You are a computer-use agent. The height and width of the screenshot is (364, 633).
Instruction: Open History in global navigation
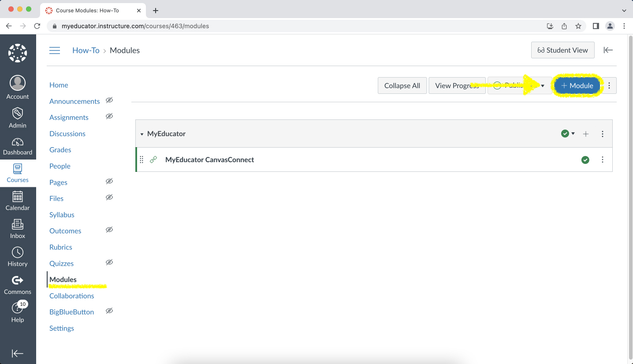pos(18,257)
